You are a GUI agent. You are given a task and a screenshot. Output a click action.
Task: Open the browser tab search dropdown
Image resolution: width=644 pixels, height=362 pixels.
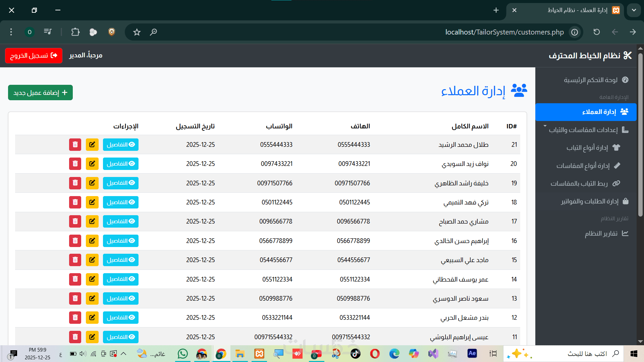point(634,10)
